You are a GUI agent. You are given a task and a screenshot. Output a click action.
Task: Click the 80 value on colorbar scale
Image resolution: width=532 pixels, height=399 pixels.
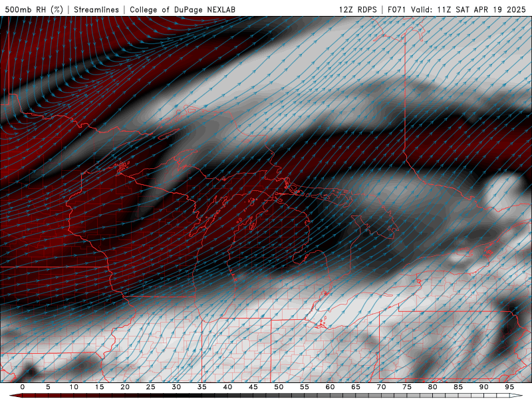(432, 387)
